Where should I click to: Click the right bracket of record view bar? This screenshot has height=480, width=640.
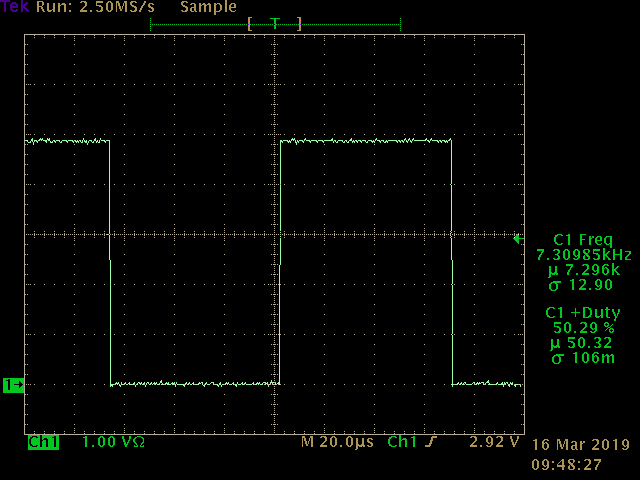click(299, 24)
